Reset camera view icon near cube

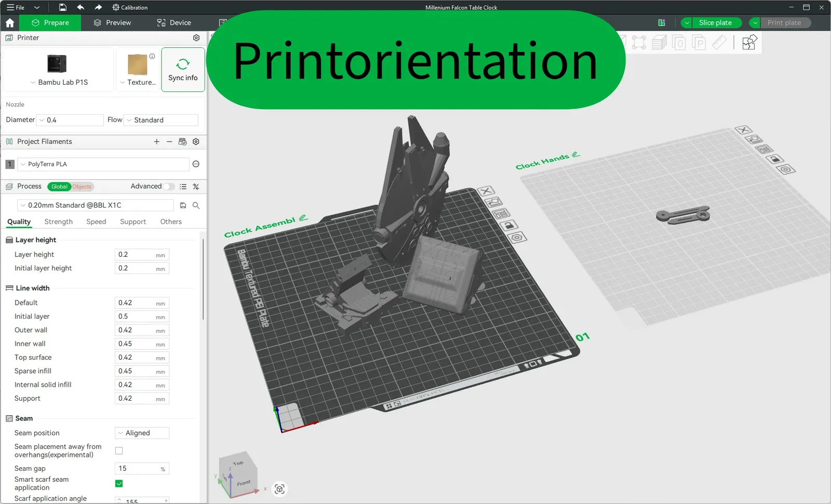(279, 489)
